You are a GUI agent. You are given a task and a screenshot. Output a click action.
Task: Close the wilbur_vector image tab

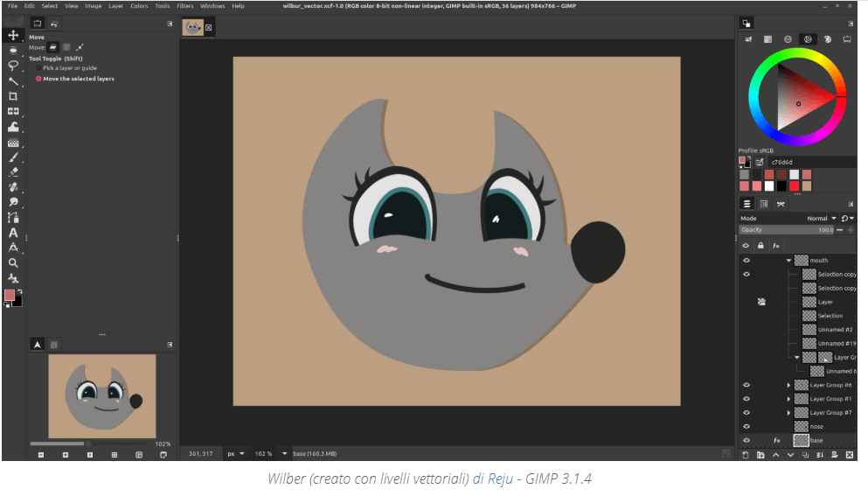tap(209, 28)
